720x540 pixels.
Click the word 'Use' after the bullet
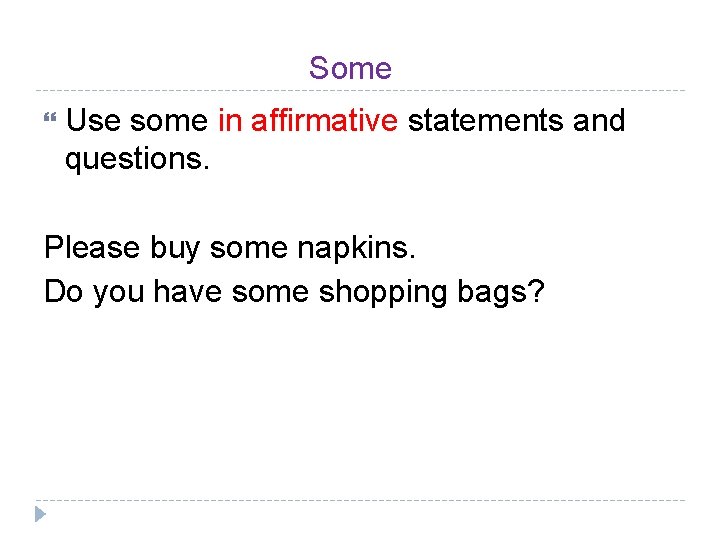93,120
